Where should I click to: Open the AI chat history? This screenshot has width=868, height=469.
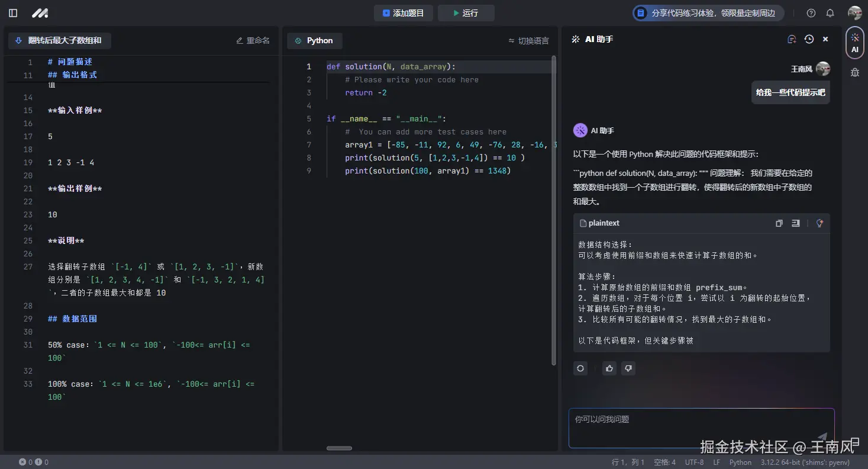809,38
